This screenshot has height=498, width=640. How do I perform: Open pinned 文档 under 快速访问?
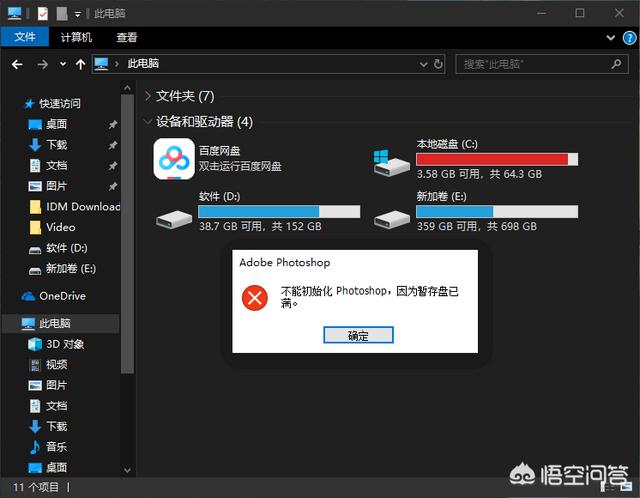56,165
